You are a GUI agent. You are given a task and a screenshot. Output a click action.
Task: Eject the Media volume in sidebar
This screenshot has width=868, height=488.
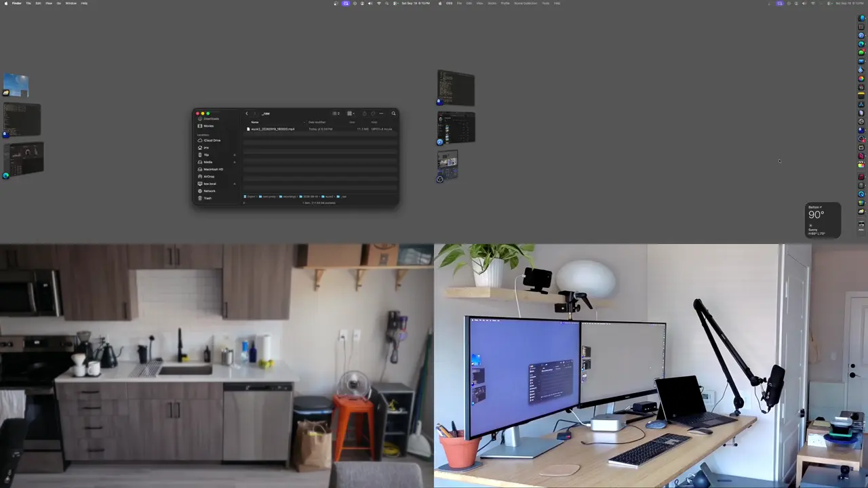click(x=235, y=162)
